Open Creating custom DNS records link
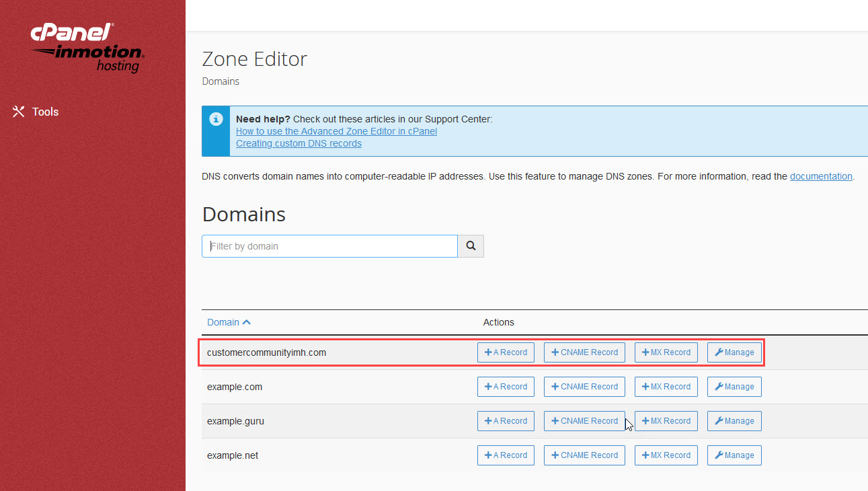This screenshot has width=868, height=491. 299,143
